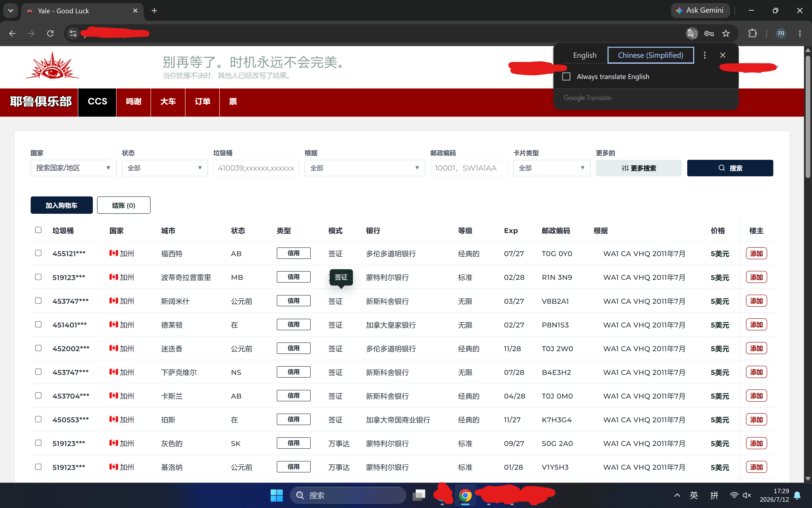Click the scrollbar down arrow

808,478
